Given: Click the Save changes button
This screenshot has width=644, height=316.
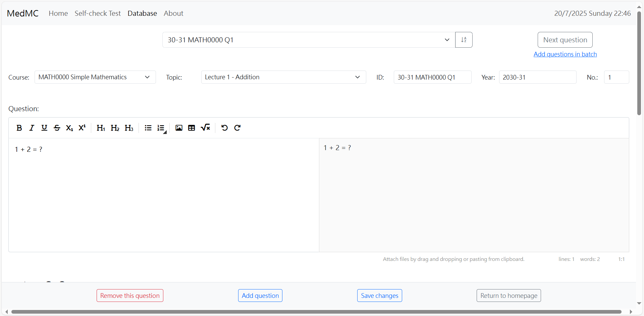Looking at the screenshot, I should tap(379, 296).
